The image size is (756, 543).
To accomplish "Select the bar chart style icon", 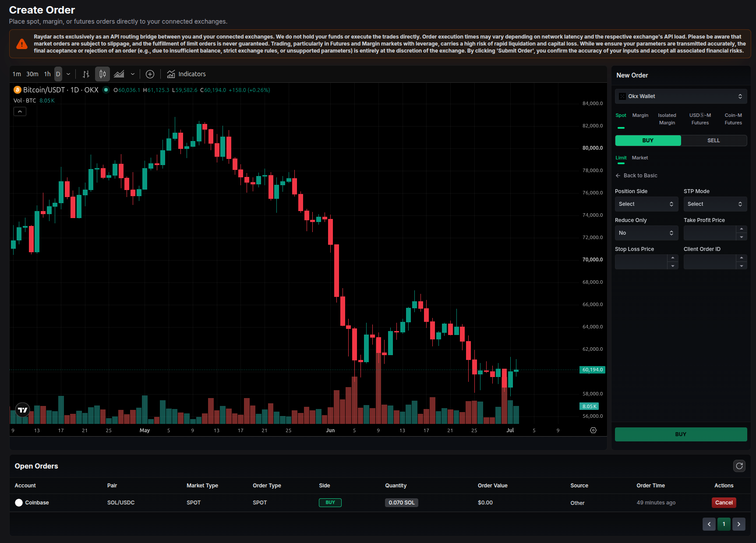I will click(86, 74).
